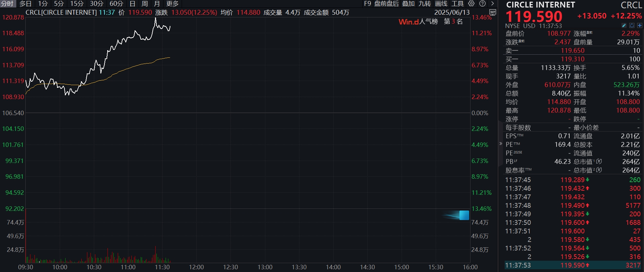
Task: Select the 11:37:50 trade of 1688 shares
Action: pos(573,222)
